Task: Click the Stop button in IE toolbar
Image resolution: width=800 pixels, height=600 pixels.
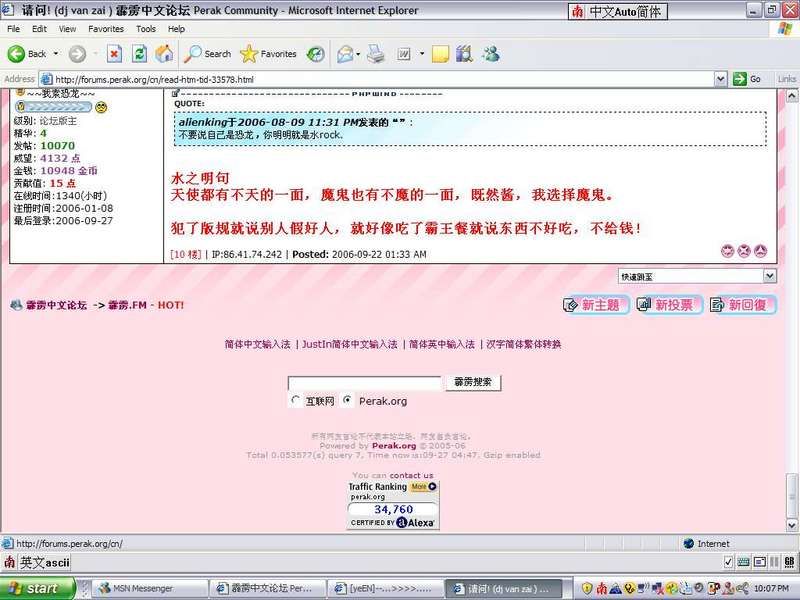Action: (x=114, y=54)
